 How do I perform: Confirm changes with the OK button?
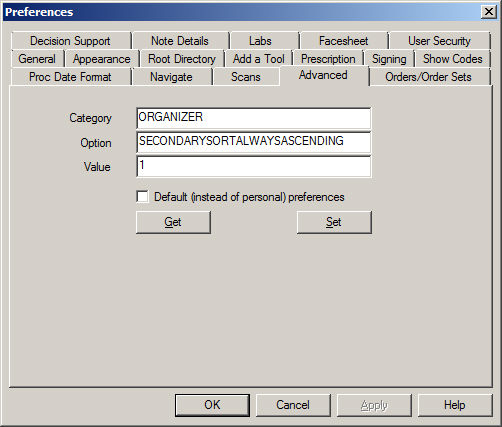coord(212,405)
